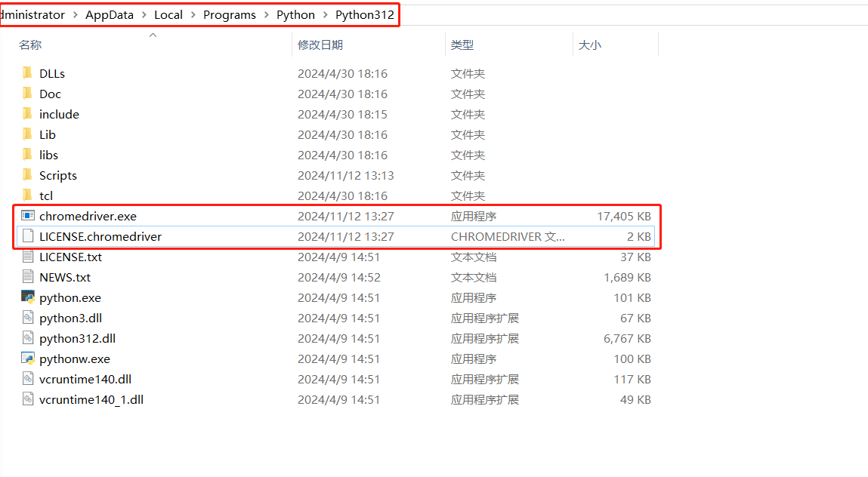Image resolution: width=868 pixels, height=477 pixels.
Task: Click the python.exe icon
Action: coord(28,297)
